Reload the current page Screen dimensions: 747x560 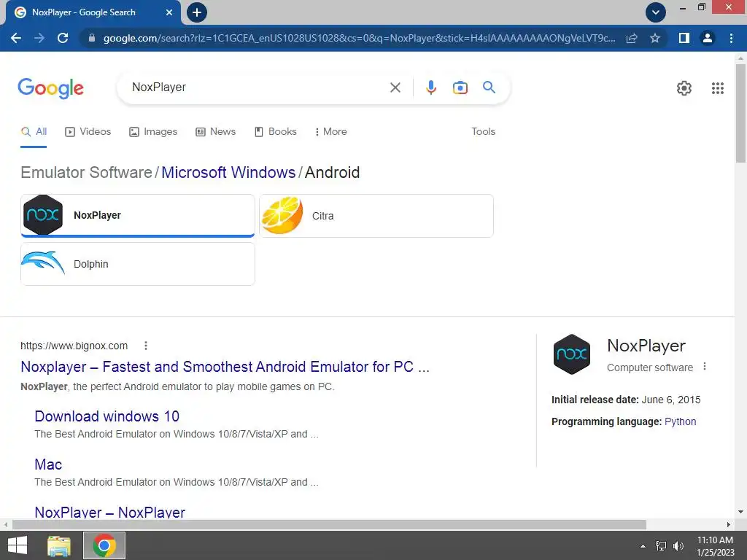[x=63, y=38]
